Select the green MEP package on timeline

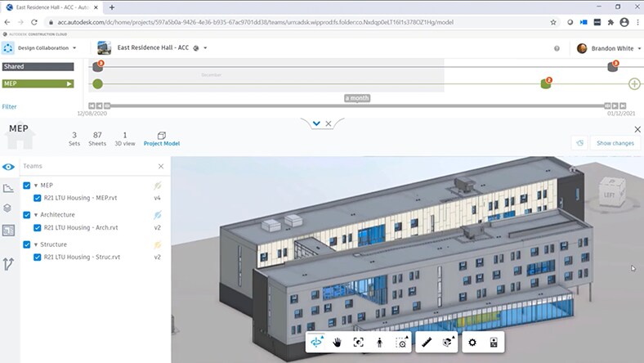(x=545, y=84)
